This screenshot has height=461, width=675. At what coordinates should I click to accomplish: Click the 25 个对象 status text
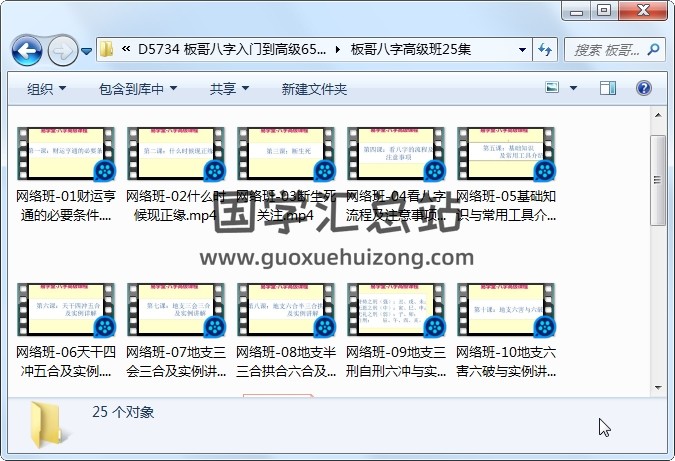123,412
